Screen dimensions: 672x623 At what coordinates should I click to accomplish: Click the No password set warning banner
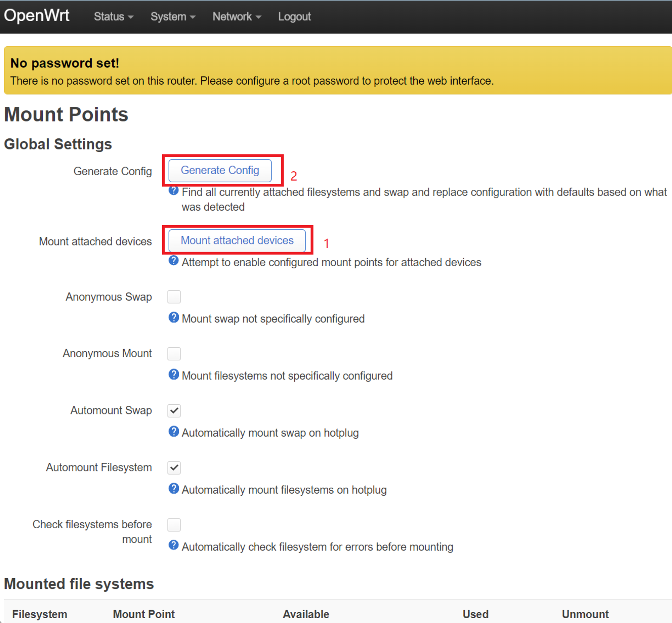coord(337,71)
